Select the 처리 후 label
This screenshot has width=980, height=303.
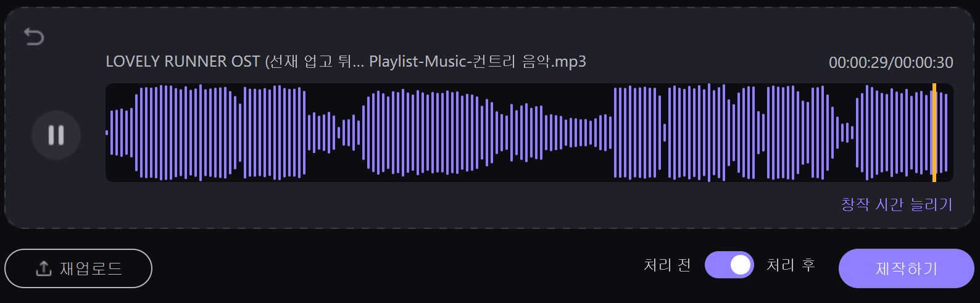pyautogui.click(x=791, y=265)
